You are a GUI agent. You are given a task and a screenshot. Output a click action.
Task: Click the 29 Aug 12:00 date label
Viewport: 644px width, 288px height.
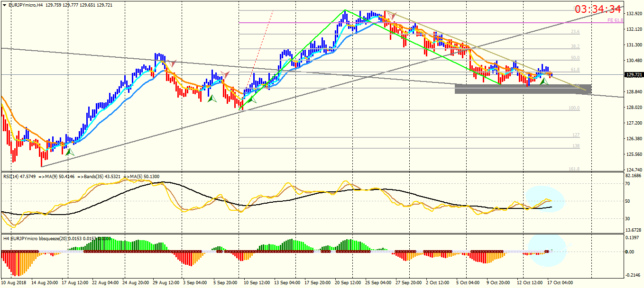[x=167, y=283]
